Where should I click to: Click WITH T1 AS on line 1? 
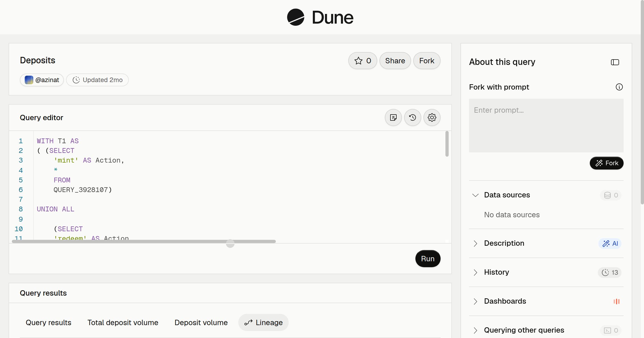58,141
